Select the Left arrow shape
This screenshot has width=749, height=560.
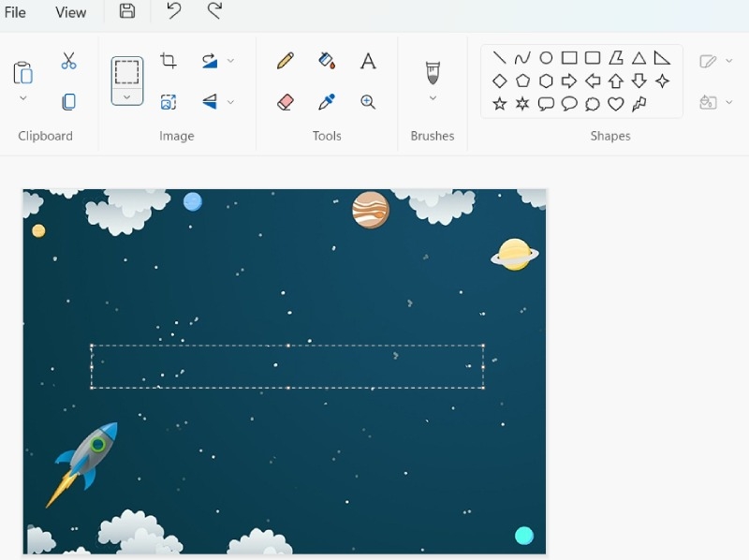coord(593,81)
